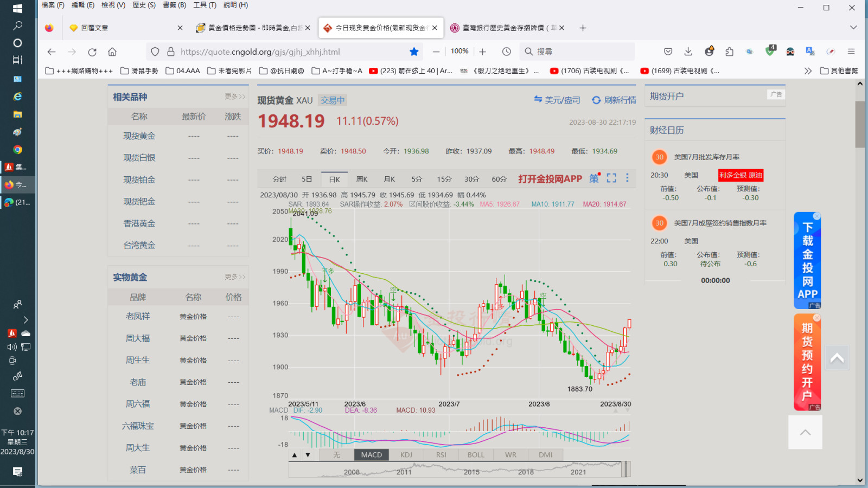Open the three-dot chart options menu
The image size is (868, 488).
coord(627,178)
